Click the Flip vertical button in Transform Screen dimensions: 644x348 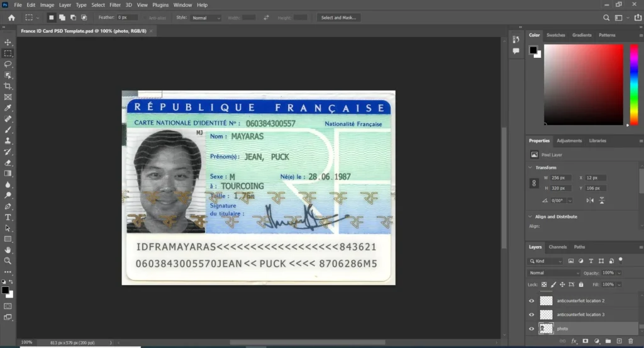602,201
